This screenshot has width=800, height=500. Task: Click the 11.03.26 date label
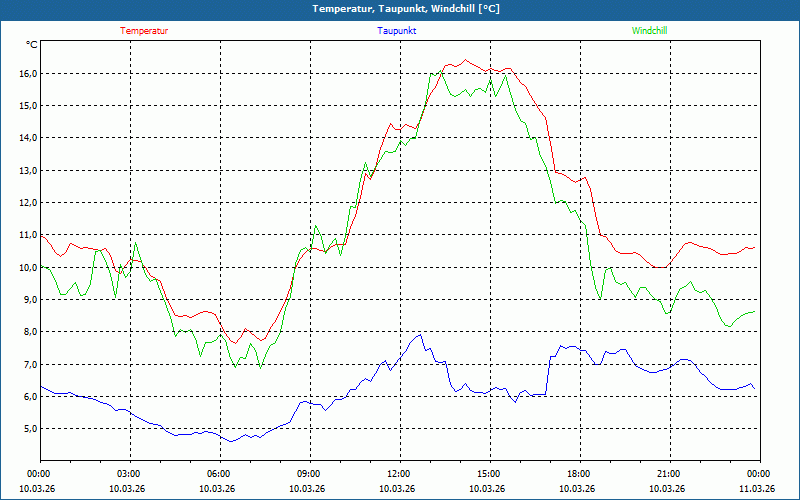click(x=757, y=489)
